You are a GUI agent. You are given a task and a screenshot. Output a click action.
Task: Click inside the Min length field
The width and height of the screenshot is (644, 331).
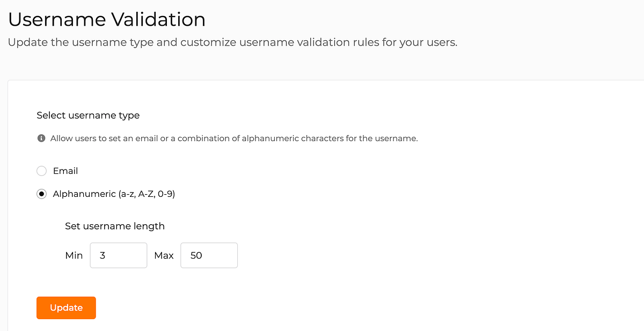pos(118,255)
